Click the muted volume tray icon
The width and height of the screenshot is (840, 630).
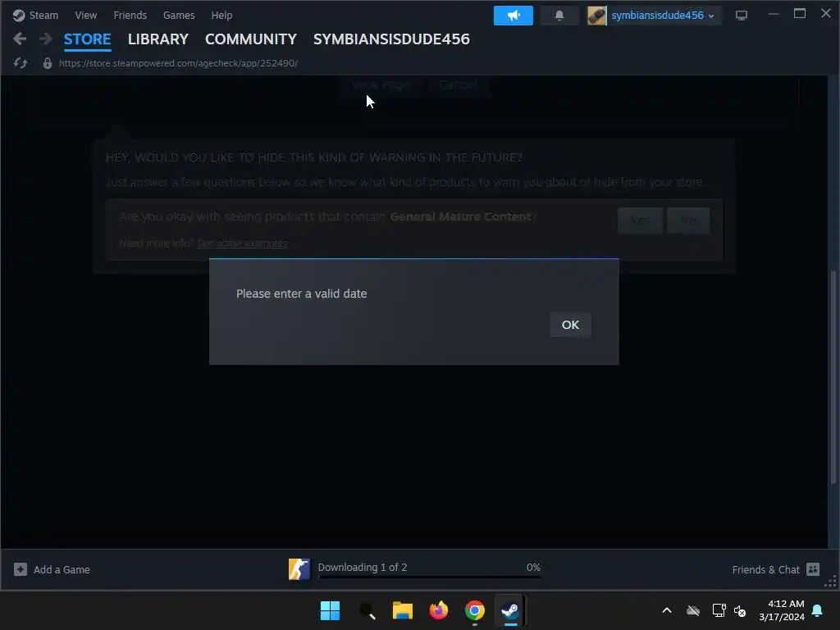pos(740,610)
